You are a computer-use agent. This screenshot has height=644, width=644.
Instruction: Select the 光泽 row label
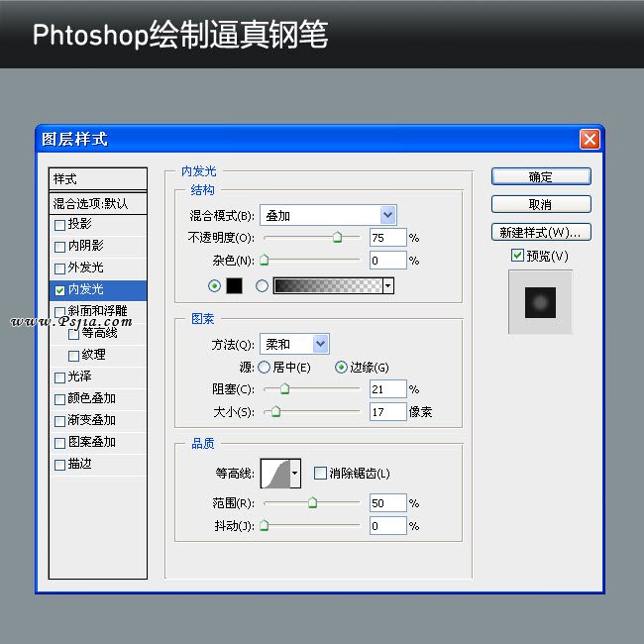click(79, 376)
